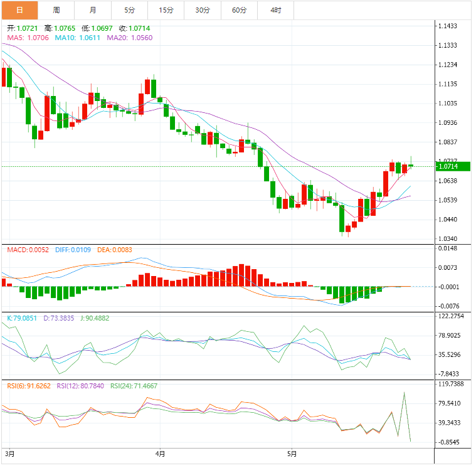Click the closing price 1.0714 in header
Screen dimensions: 476x468
tap(139, 28)
